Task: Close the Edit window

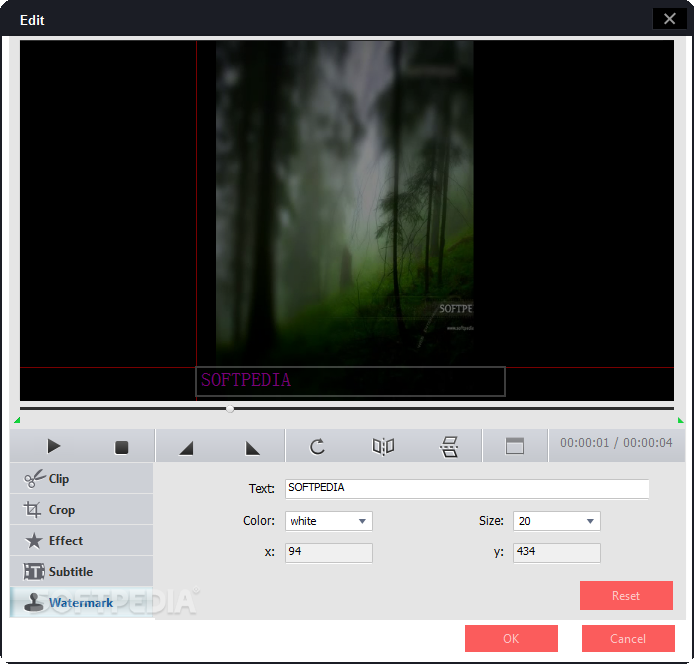Action: (669, 19)
